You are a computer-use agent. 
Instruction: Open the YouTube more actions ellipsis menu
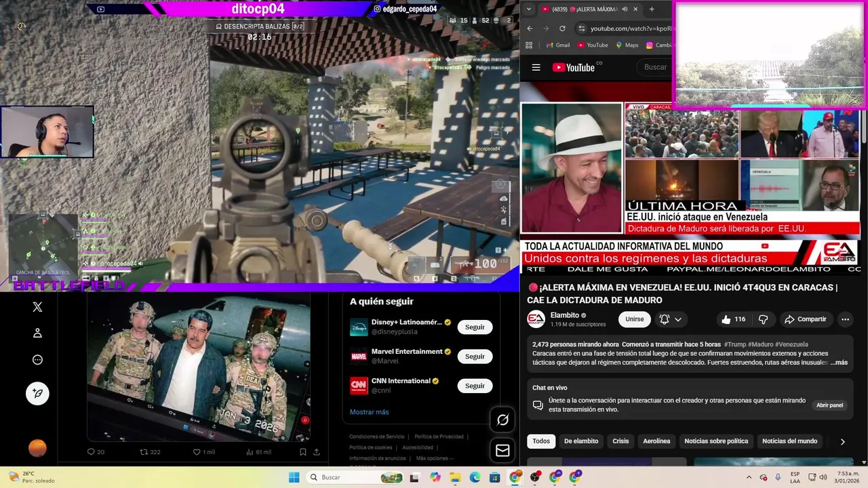845,319
